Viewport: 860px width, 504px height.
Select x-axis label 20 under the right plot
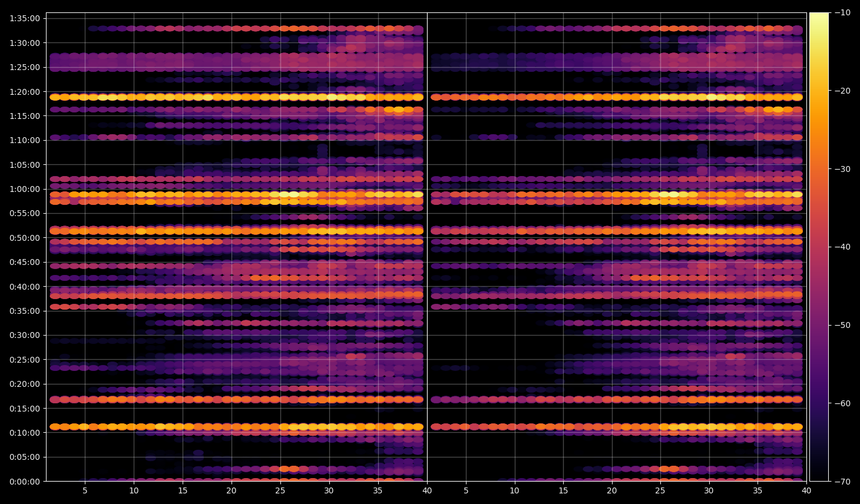point(612,491)
